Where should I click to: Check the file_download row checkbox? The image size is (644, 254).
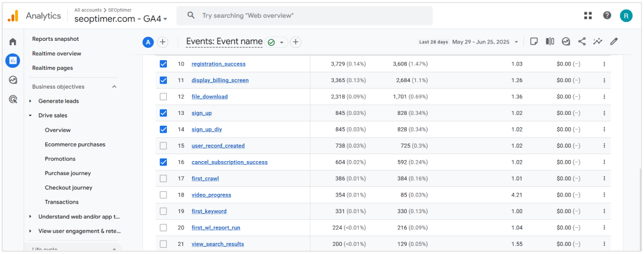(164, 97)
